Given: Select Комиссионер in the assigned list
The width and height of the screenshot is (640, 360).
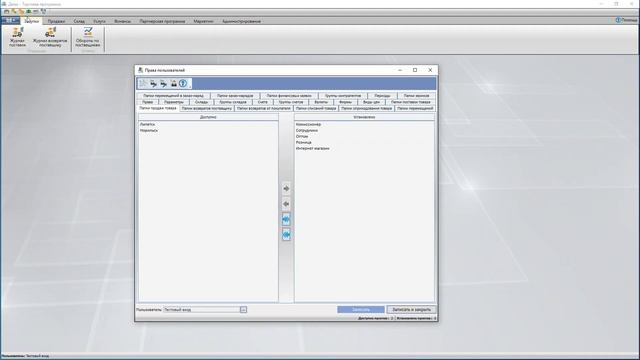Looking at the screenshot, I should click(x=308, y=124).
